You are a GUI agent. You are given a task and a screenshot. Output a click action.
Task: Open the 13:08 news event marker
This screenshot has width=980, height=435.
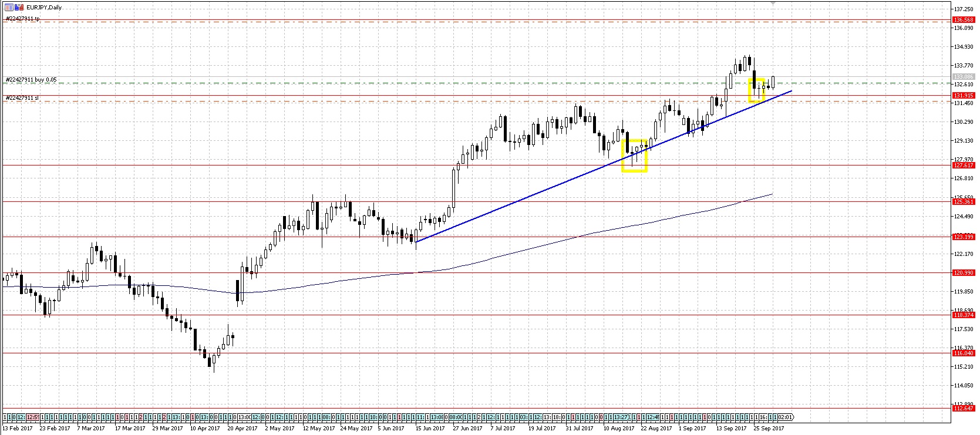tap(437, 417)
